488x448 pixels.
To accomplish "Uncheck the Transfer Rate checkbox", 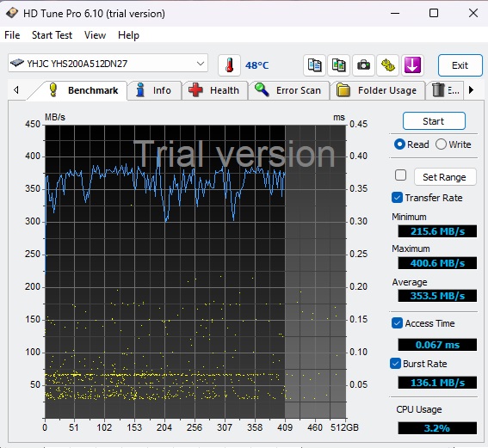I will pos(397,198).
